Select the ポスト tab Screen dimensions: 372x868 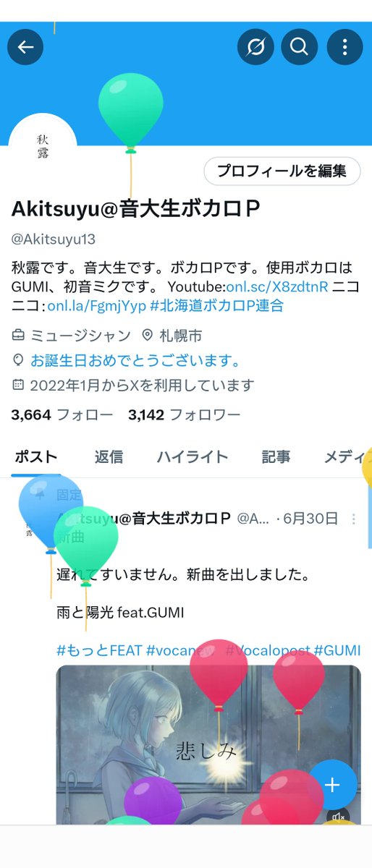(x=36, y=456)
